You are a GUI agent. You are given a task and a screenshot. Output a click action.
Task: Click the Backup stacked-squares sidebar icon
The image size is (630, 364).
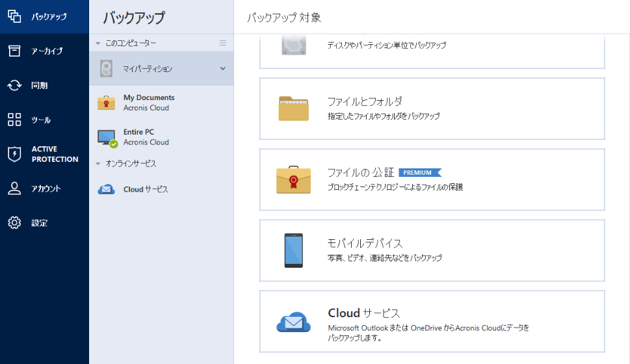tap(14, 16)
